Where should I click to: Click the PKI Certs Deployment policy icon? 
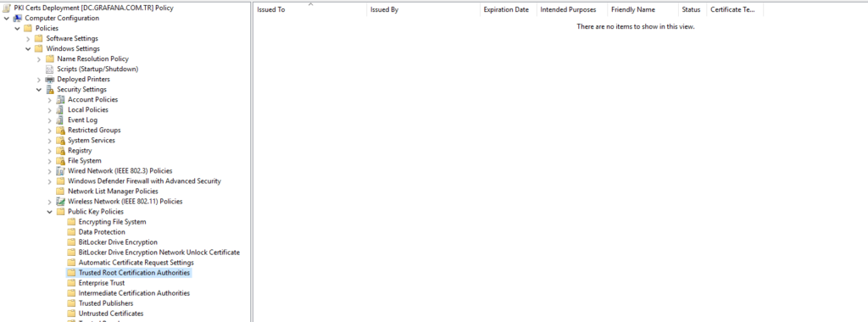pos(7,8)
